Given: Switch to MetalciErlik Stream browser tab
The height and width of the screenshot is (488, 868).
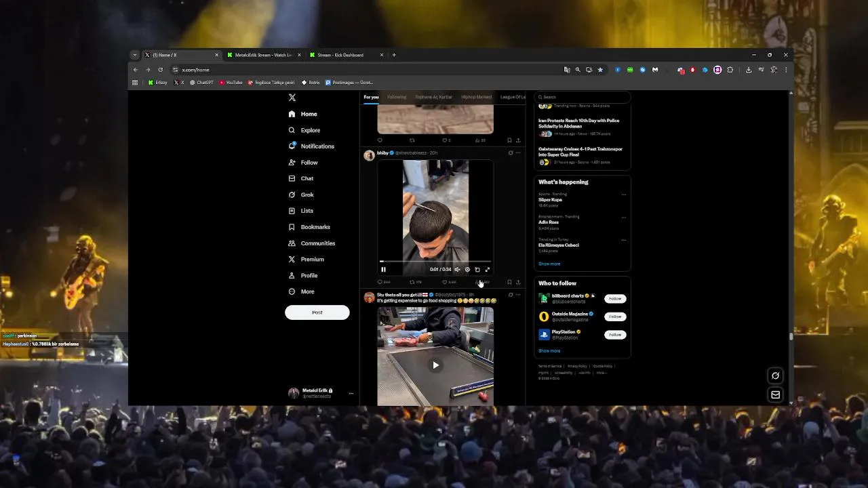Looking at the screenshot, I should pyautogui.click(x=263, y=55).
